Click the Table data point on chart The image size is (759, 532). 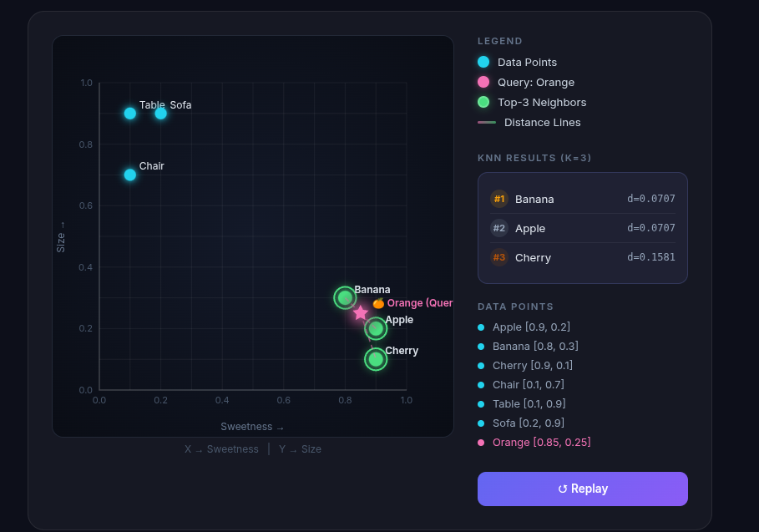click(x=130, y=114)
